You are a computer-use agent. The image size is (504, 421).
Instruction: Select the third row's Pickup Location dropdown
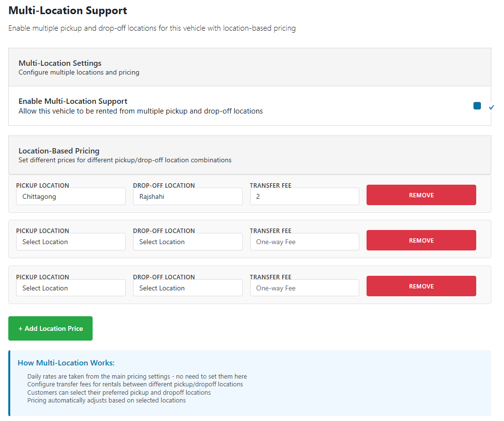pos(71,288)
